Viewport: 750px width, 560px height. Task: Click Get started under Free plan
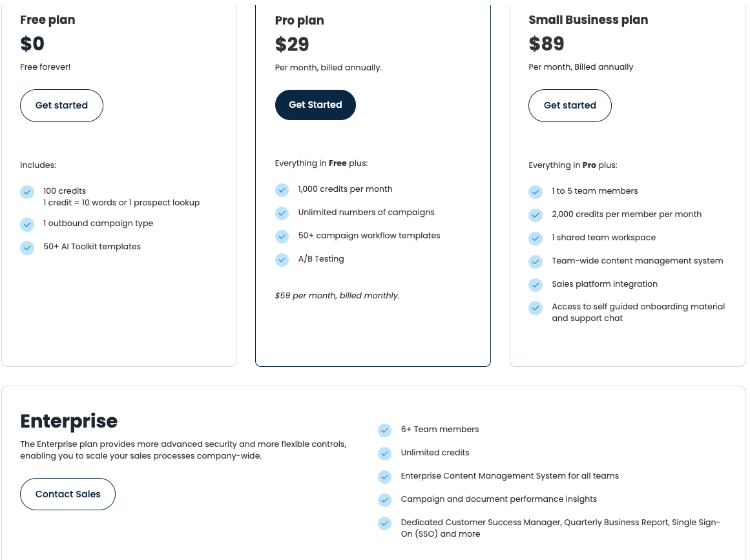point(61,105)
